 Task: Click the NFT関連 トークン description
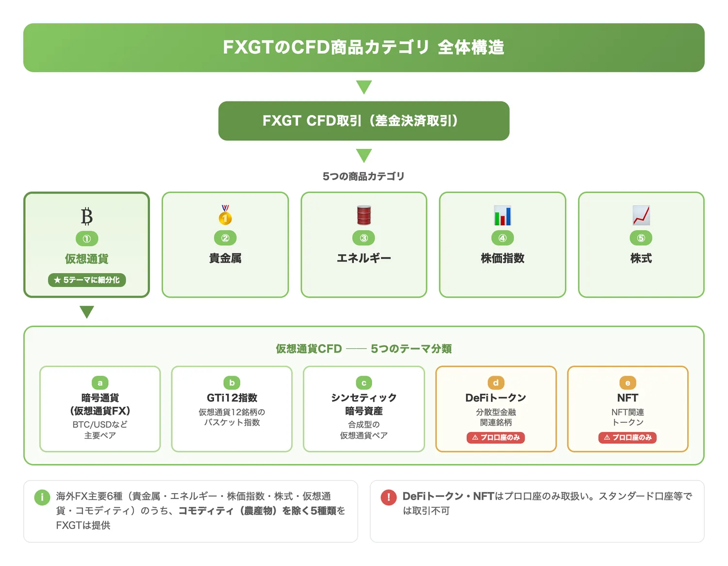pyautogui.click(x=628, y=417)
